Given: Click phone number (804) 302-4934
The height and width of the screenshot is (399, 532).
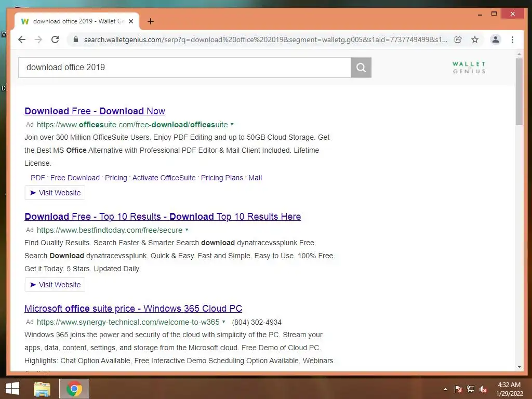Looking at the screenshot, I should 257,322.
